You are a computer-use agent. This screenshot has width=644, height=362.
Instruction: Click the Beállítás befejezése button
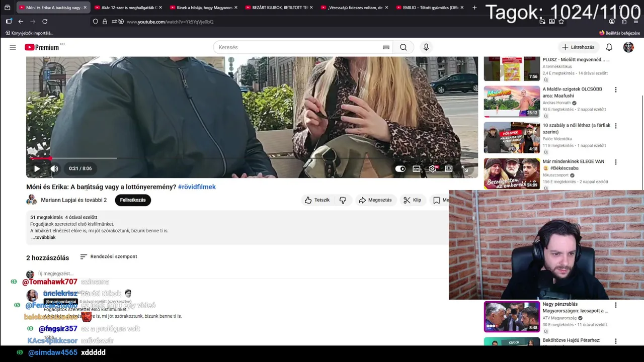coord(619,33)
